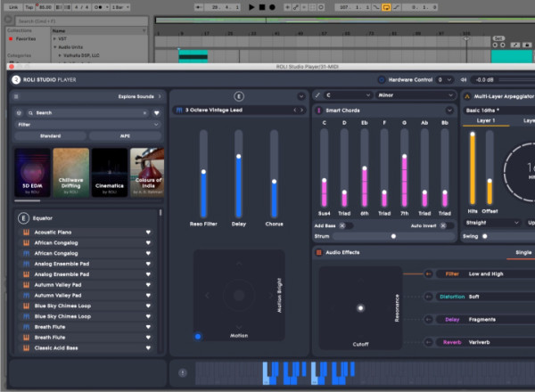Image resolution: width=535 pixels, height=392 pixels.
Task: Toggle the Add Bass switch
Action: 345,225
